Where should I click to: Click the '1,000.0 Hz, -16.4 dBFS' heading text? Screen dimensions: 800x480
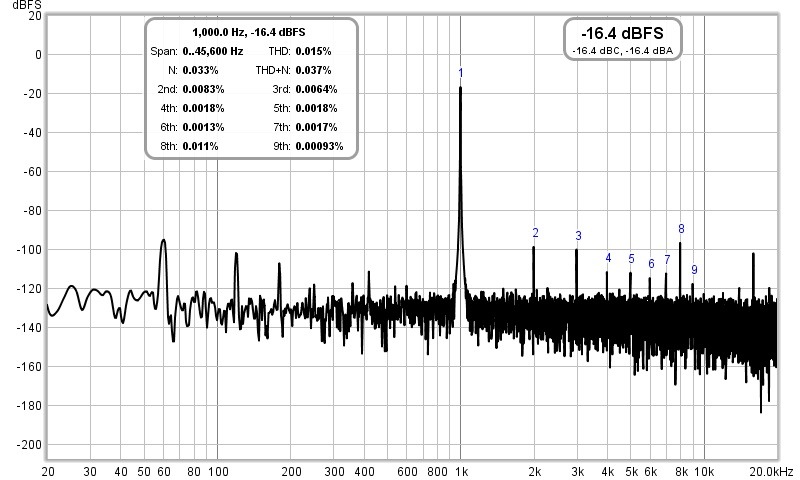(x=248, y=32)
